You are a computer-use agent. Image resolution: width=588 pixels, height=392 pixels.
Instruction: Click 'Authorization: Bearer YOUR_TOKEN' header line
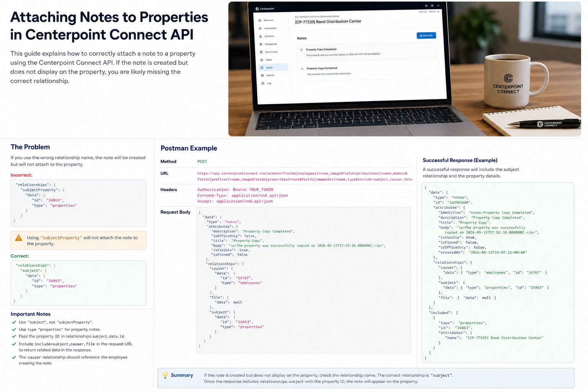235,189
